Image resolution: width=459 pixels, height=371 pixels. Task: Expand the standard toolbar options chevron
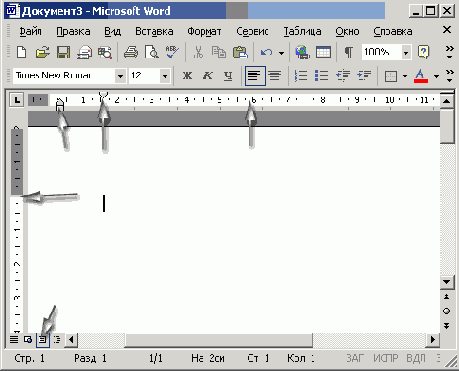pos(449,52)
